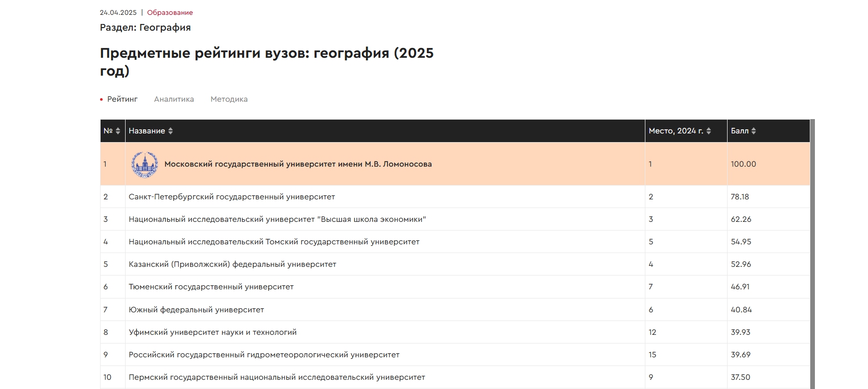Select Санкт-Петербургский государственный университет row name
Image resolution: width=868 pixels, height=389 pixels.
(232, 197)
